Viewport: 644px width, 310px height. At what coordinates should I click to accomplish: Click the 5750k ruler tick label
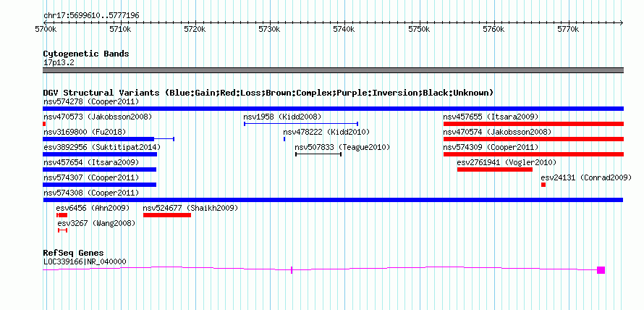tap(419, 30)
